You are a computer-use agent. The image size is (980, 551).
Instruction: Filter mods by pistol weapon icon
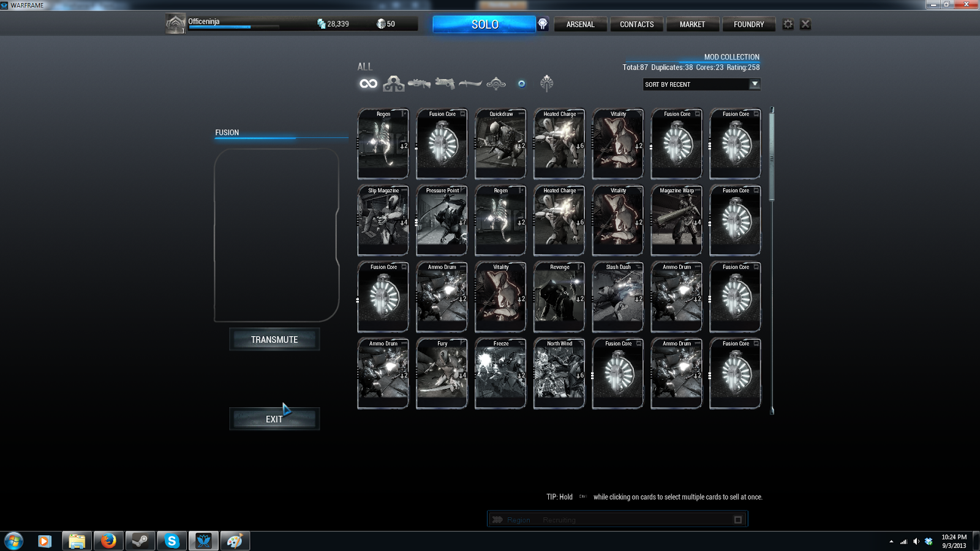445,83
